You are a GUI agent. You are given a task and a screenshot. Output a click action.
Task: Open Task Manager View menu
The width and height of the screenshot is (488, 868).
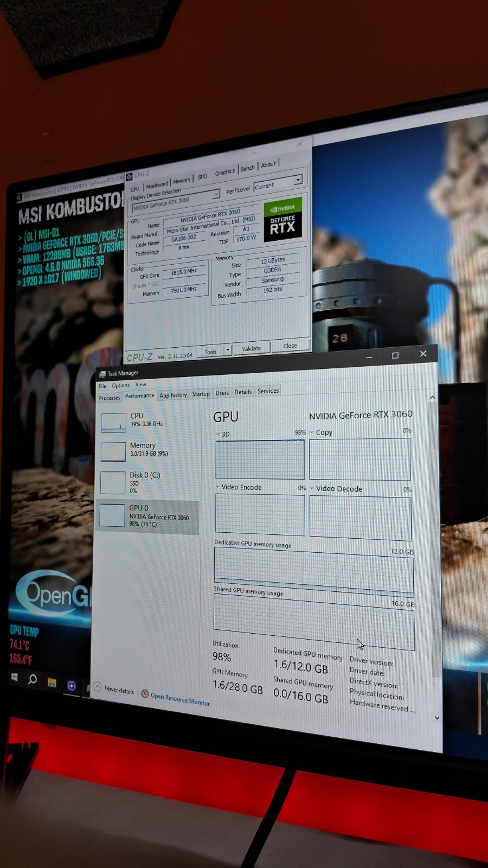point(141,384)
